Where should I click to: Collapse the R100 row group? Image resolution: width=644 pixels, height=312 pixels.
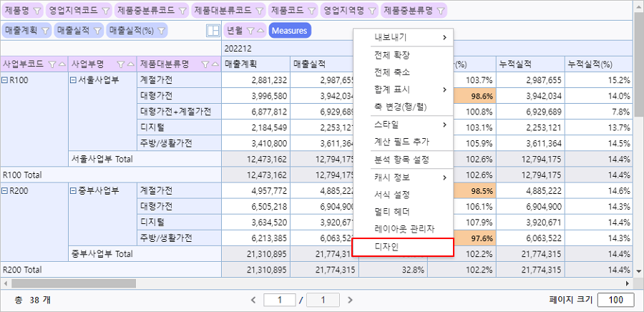[x=6, y=80]
